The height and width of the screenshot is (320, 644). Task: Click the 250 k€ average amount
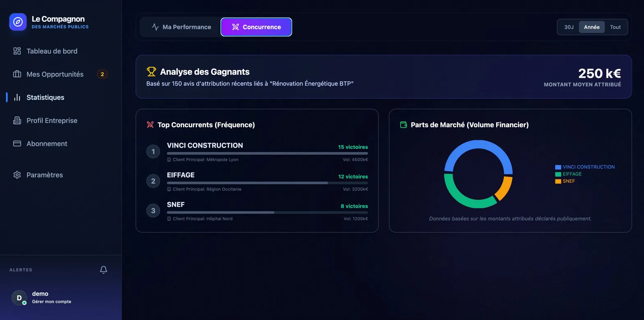tap(600, 74)
